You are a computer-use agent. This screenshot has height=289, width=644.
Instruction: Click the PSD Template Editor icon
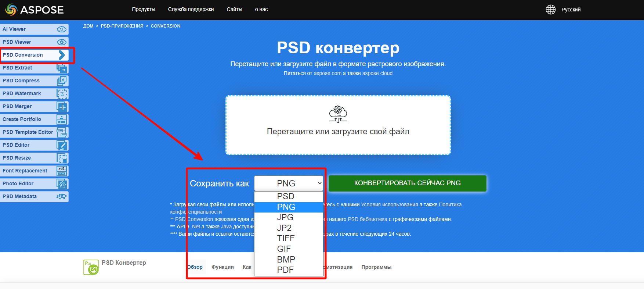[x=62, y=132]
